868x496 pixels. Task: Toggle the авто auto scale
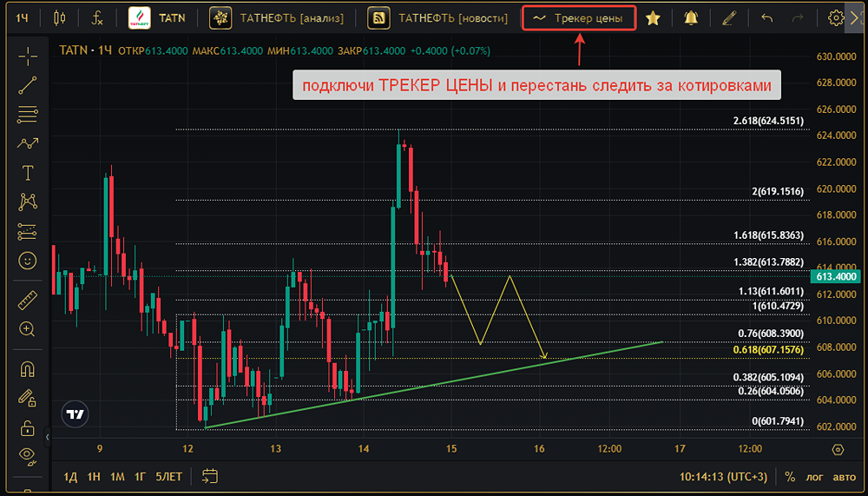[845, 477]
